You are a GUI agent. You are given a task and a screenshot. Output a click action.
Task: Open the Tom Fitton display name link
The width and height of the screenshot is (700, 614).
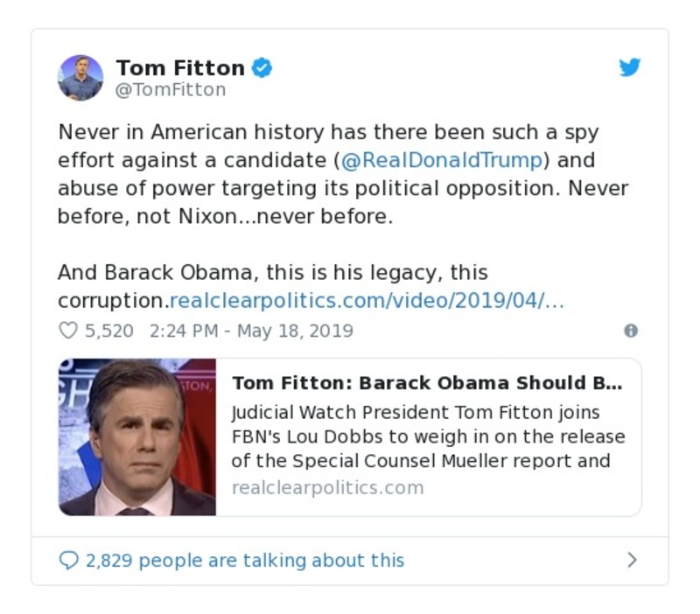click(x=180, y=67)
